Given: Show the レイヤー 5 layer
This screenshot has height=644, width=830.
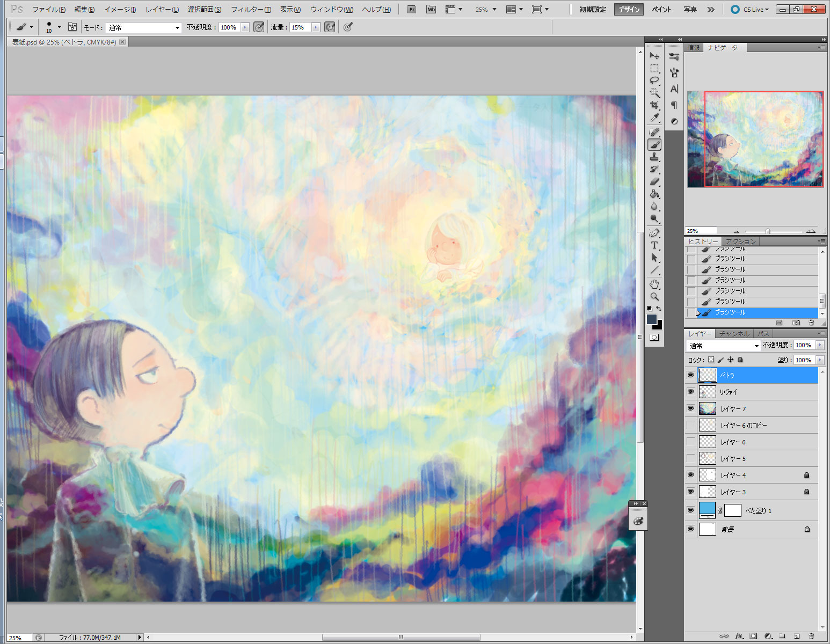Looking at the screenshot, I should pos(690,458).
